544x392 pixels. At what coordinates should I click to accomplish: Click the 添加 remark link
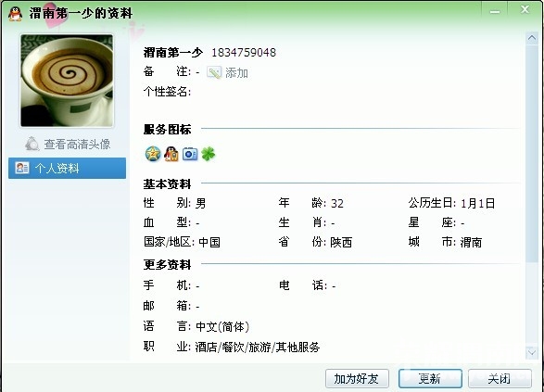click(236, 73)
